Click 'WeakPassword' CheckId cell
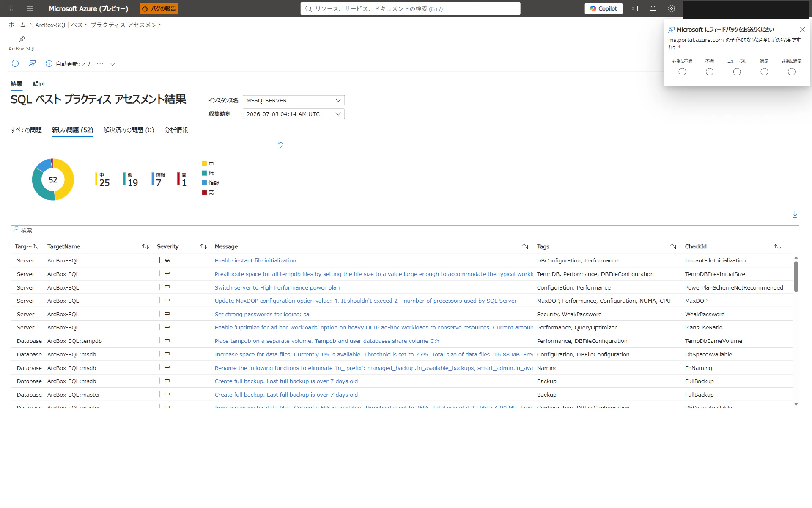This screenshot has width=812, height=508. coord(705,314)
